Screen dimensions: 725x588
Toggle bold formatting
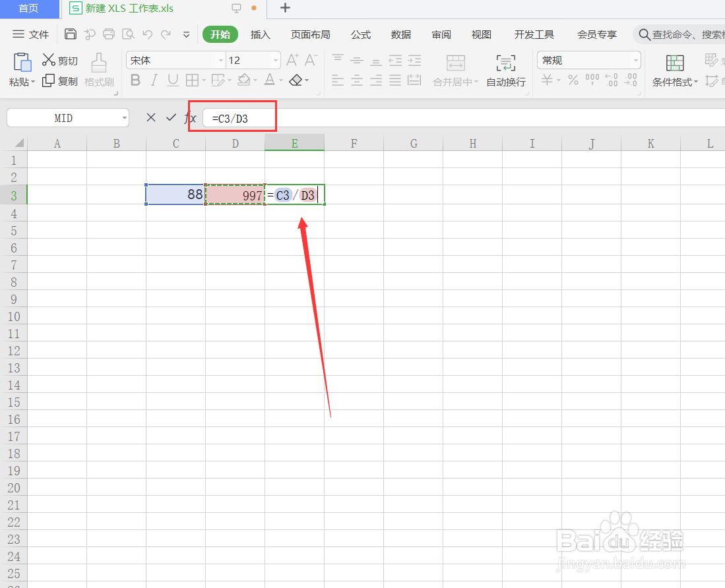(135, 80)
